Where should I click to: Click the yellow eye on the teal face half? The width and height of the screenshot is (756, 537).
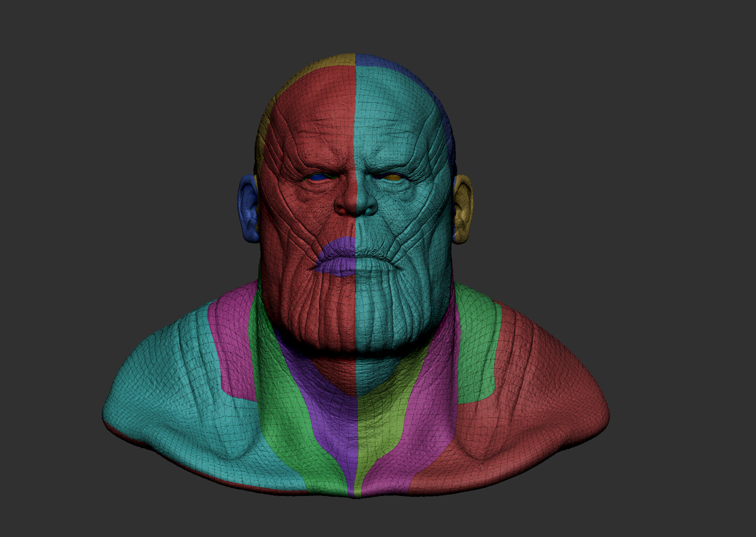[392, 179]
